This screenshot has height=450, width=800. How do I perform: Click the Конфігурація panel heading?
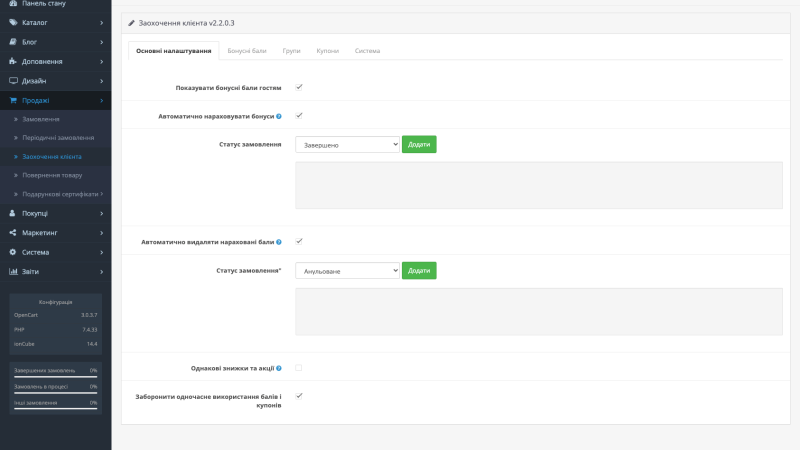(x=56, y=302)
